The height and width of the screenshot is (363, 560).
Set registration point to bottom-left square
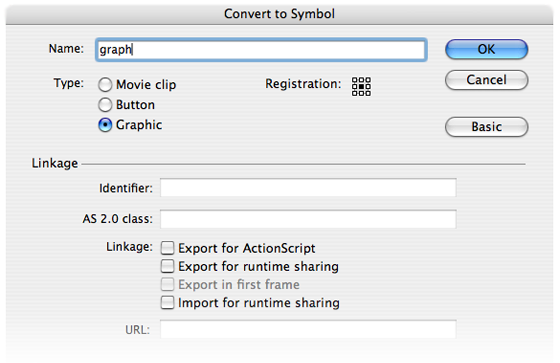pyautogui.click(x=355, y=93)
